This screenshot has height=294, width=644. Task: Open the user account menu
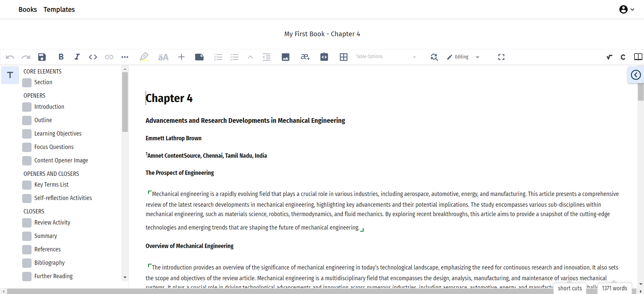click(626, 9)
